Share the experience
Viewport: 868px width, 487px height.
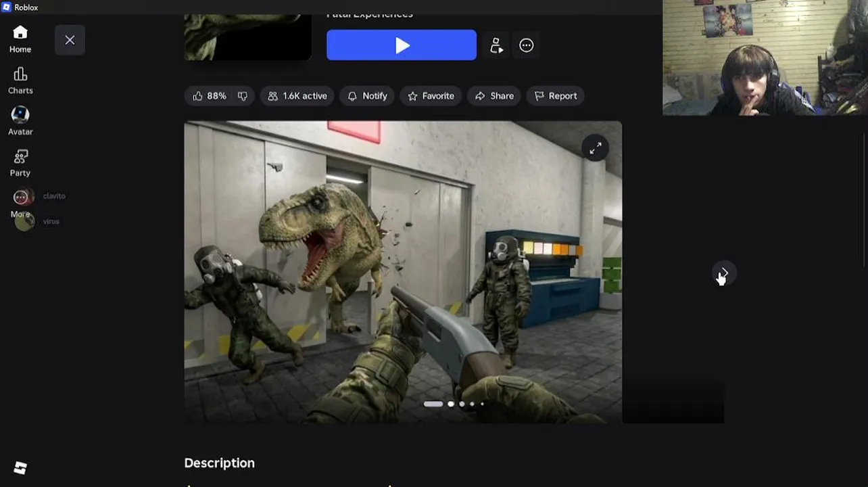click(x=494, y=96)
